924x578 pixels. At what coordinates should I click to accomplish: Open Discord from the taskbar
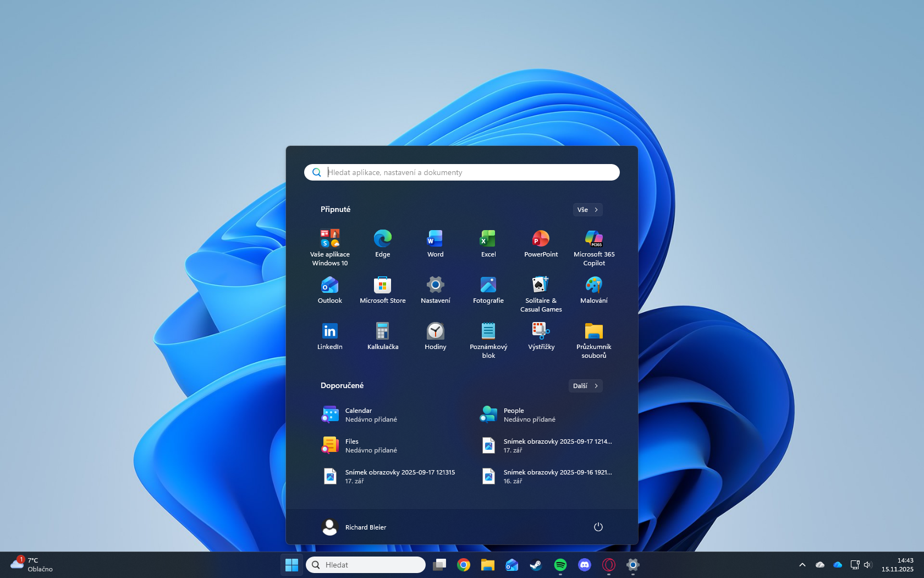click(584, 565)
